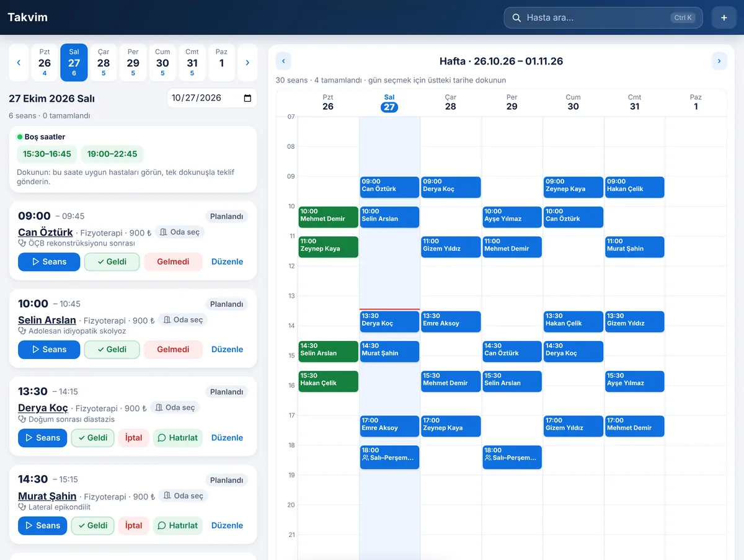This screenshot has width=744, height=560.
Task: Edit Derya Koç appointment via Düzenle
Action: click(x=227, y=438)
